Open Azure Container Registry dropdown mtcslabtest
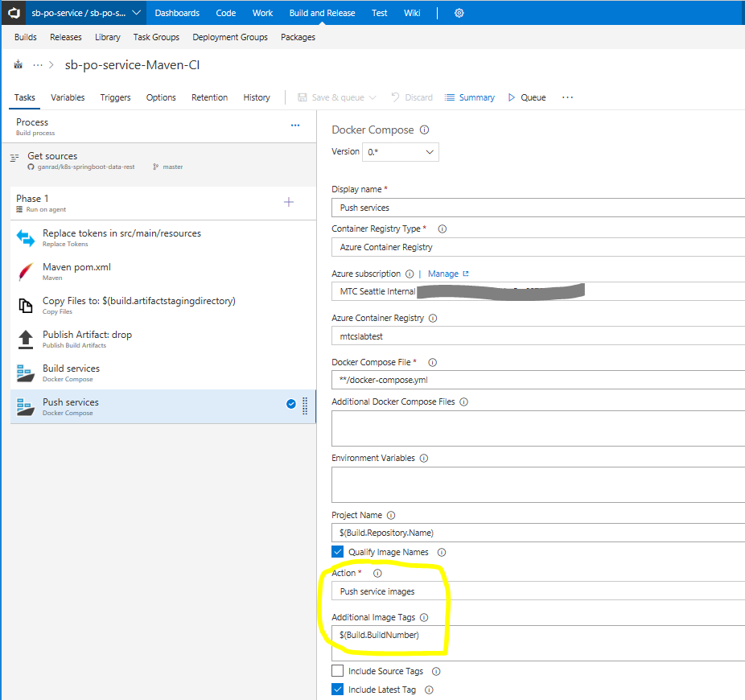Viewport: 745px width, 700px height. pos(538,336)
